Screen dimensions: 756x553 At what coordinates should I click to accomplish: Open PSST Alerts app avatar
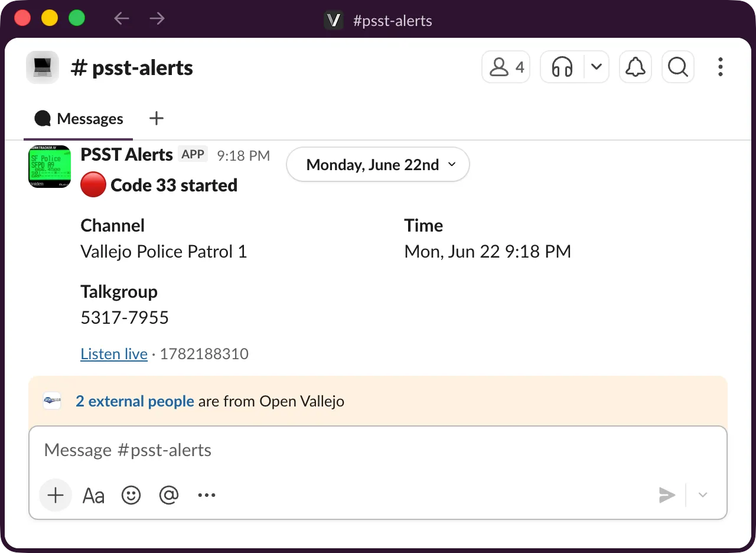(x=50, y=167)
